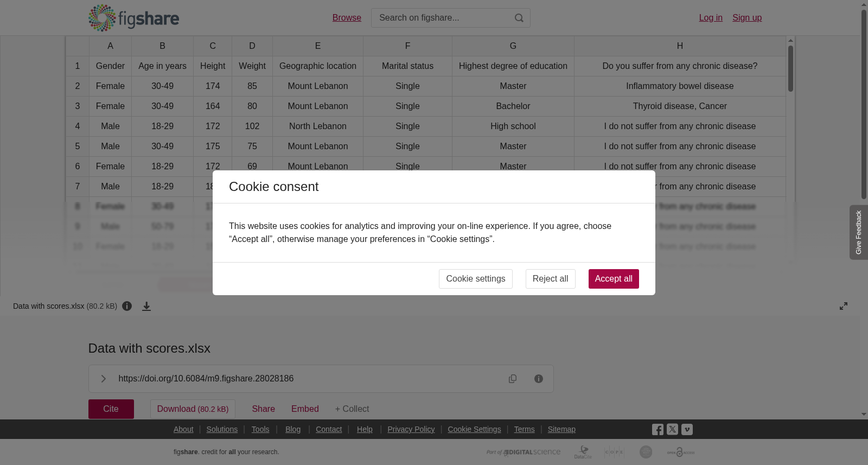Open Cookie Settings in the footer
The height and width of the screenshot is (465, 868).
tap(474, 429)
